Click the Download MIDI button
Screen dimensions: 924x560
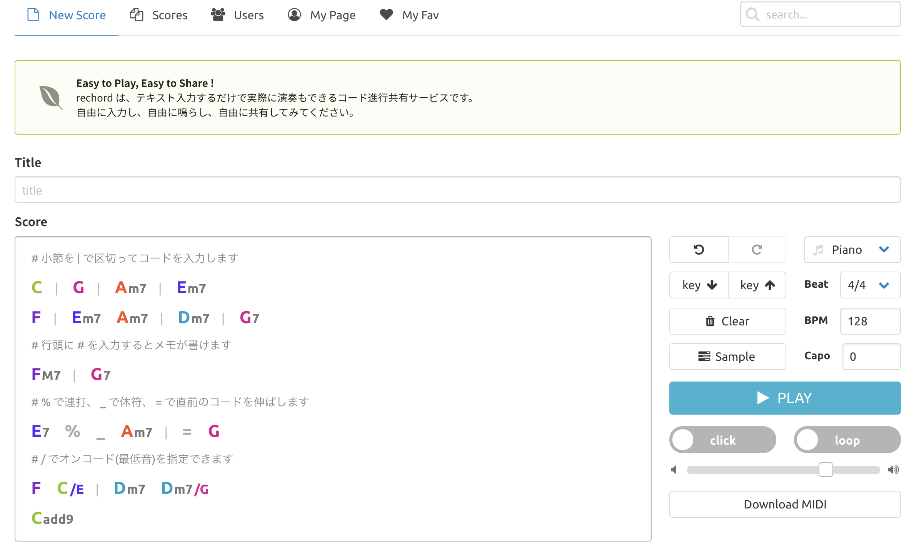pyautogui.click(x=785, y=504)
